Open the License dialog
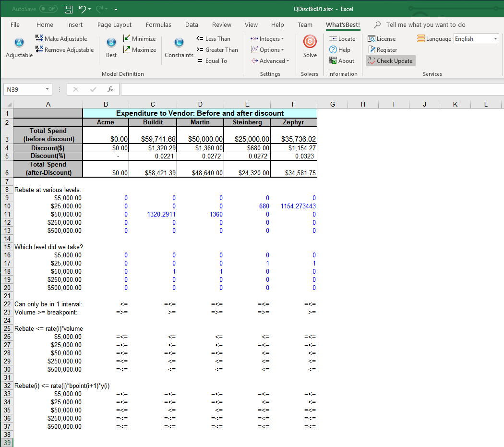Image resolution: width=504 pixels, height=447 pixels. [x=382, y=38]
